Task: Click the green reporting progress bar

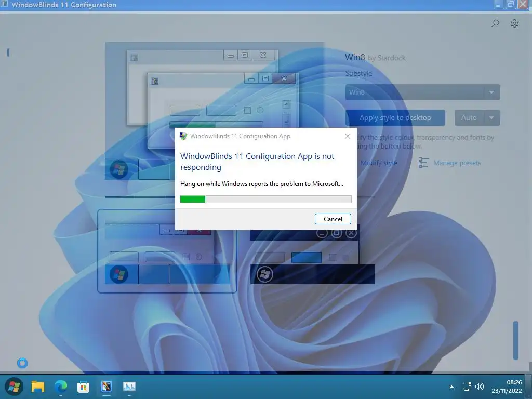Action: click(265, 199)
